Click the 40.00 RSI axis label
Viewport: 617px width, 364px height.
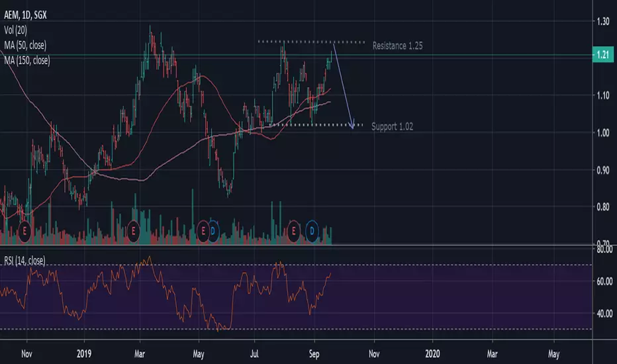(x=604, y=314)
